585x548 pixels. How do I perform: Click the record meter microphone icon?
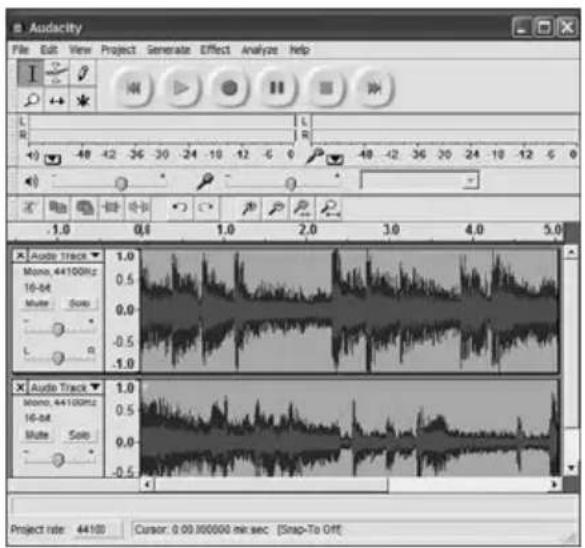coord(314,156)
